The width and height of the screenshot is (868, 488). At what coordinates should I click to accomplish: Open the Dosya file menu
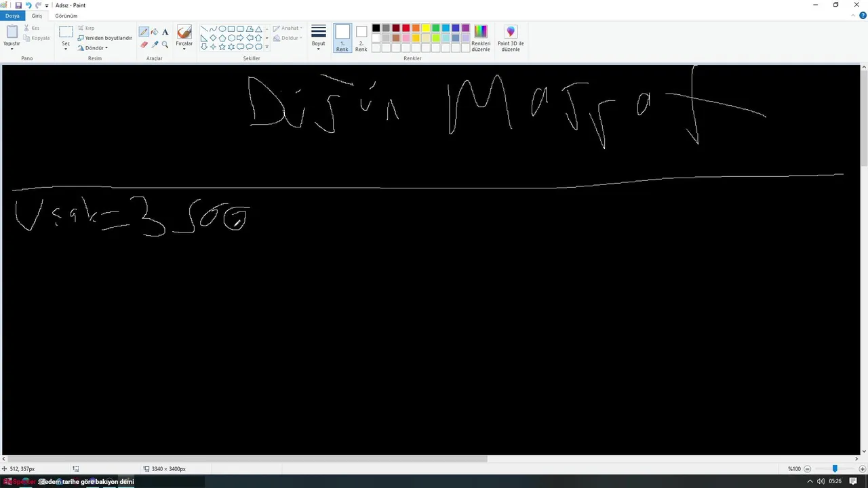tap(12, 16)
